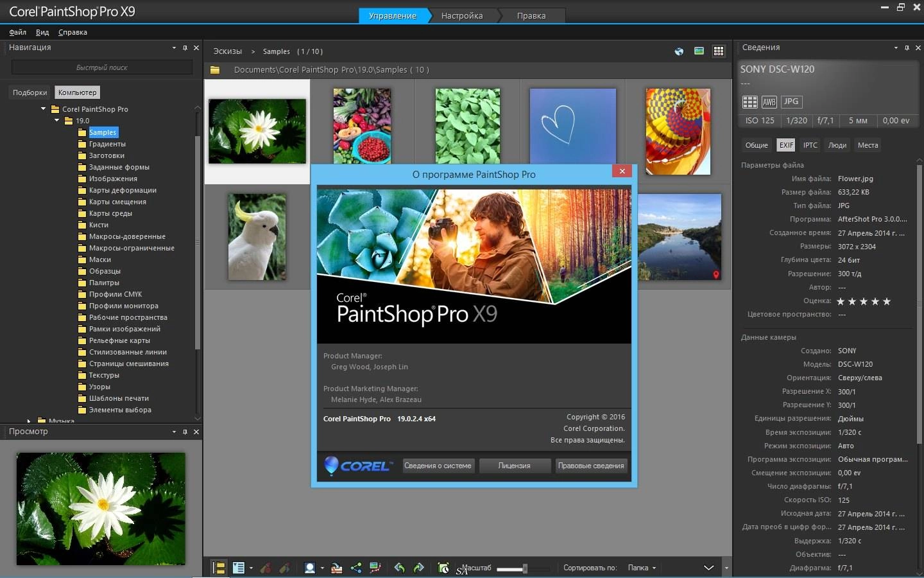Screen dimensions: 924x578
Task: Pin the Сведения panel
Action: coord(907,48)
